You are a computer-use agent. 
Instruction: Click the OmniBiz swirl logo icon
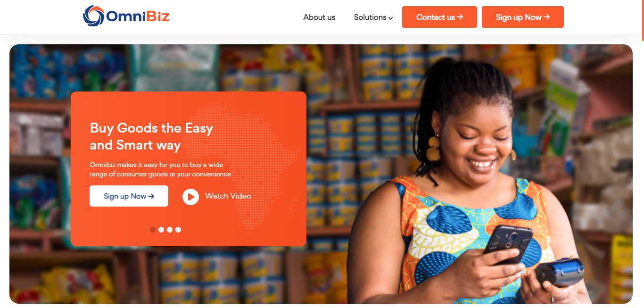[x=93, y=16]
